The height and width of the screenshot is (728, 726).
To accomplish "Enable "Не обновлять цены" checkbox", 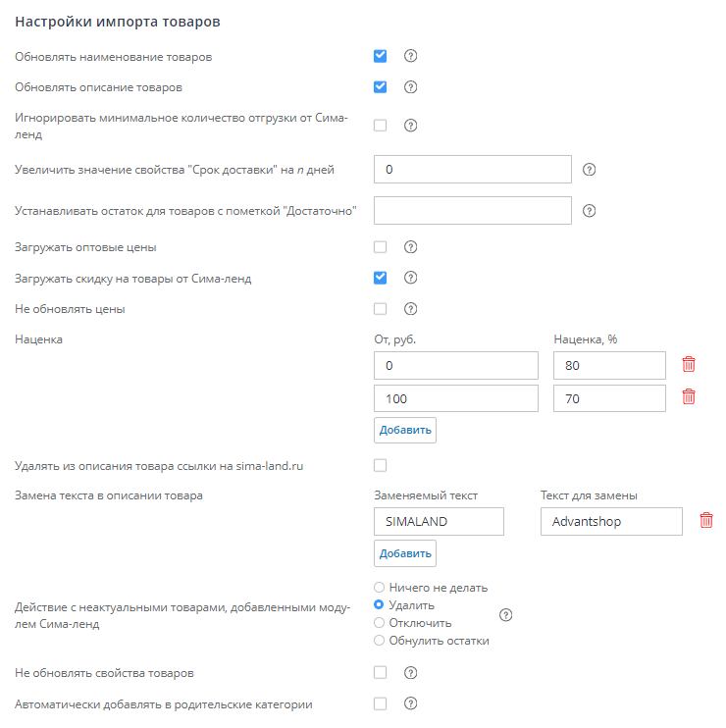I will [381, 309].
